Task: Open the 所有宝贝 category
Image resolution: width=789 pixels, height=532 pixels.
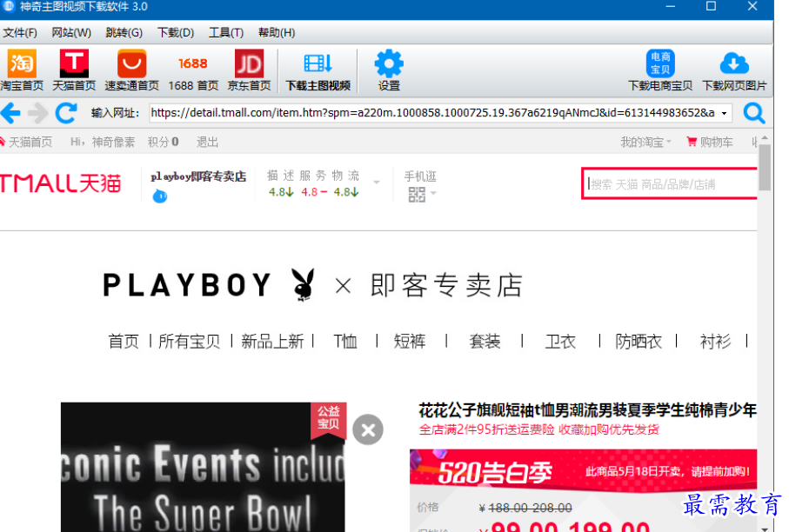Action: click(x=189, y=342)
